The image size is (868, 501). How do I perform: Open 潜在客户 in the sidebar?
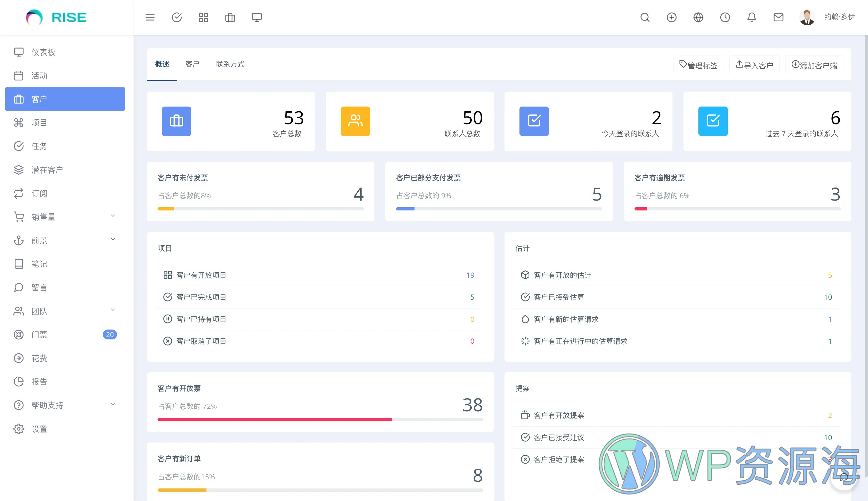click(x=65, y=170)
